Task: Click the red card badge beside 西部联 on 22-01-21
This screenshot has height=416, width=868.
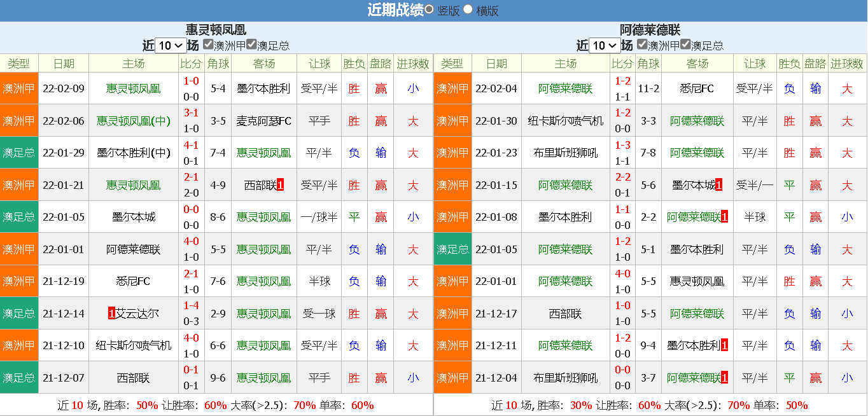Action: [281, 185]
